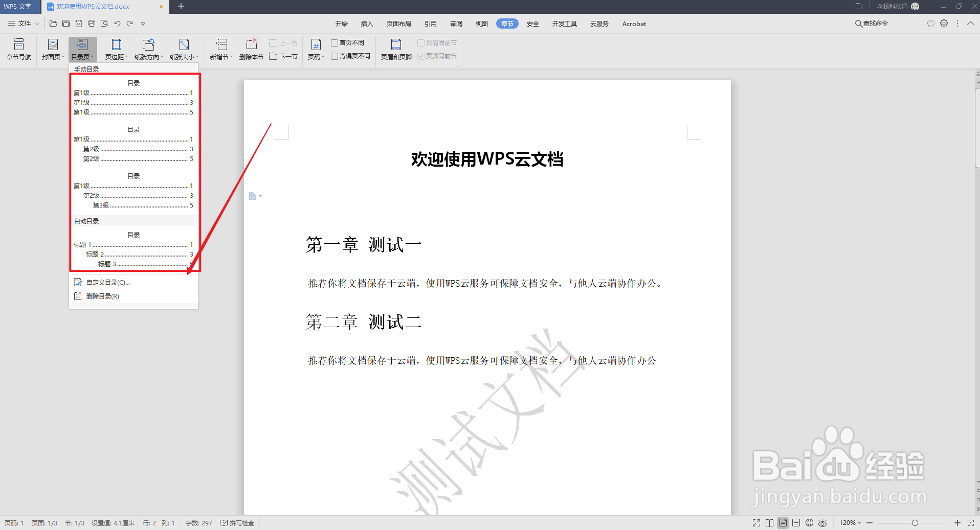Click 自定义目录 custom table of contents
Viewport: 980px width, 530px height.
tap(108, 282)
